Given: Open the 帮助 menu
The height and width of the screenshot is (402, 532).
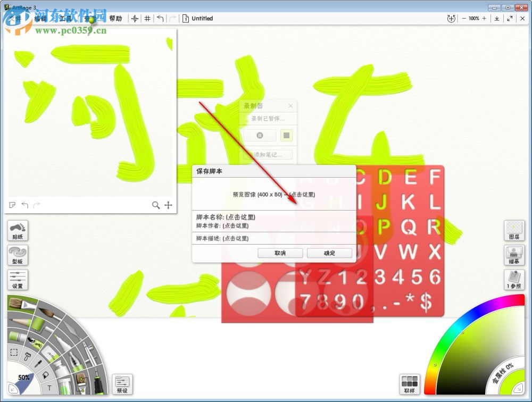Looking at the screenshot, I should 117,18.
